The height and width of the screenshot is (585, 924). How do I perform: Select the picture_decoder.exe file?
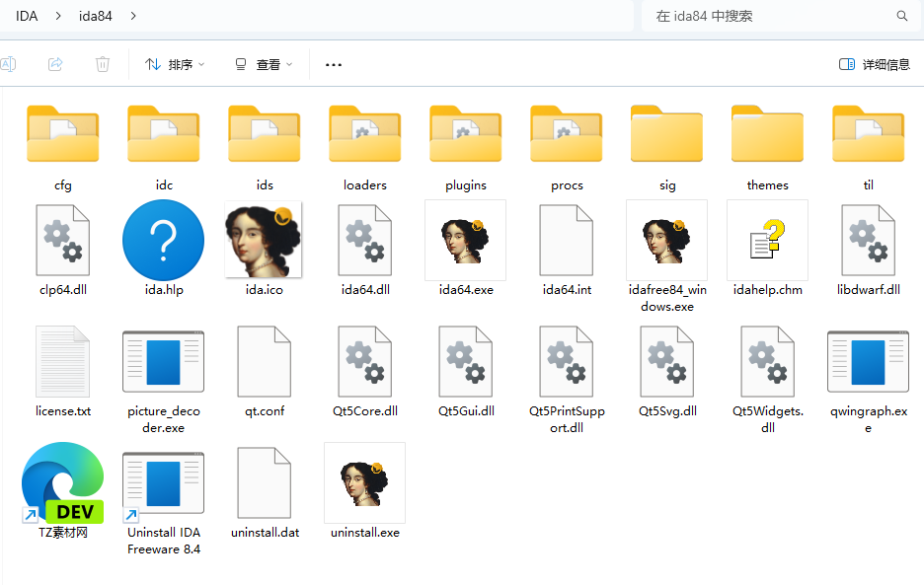click(x=164, y=361)
